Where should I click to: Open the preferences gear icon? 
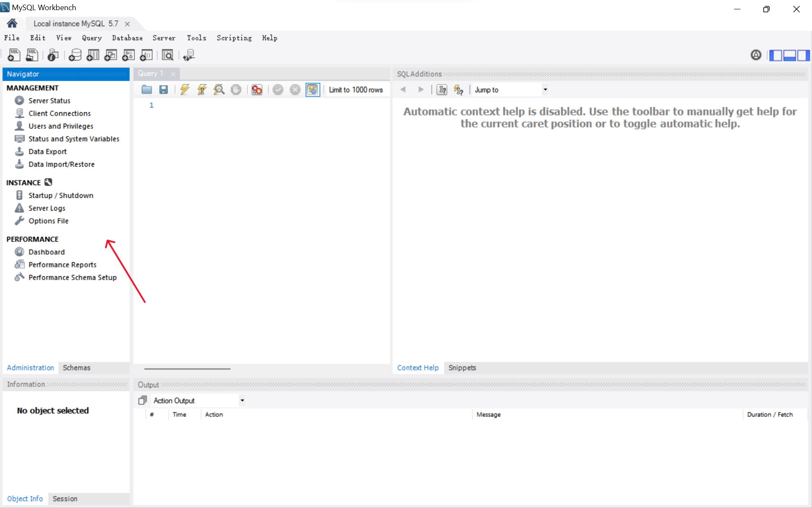[x=756, y=55]
